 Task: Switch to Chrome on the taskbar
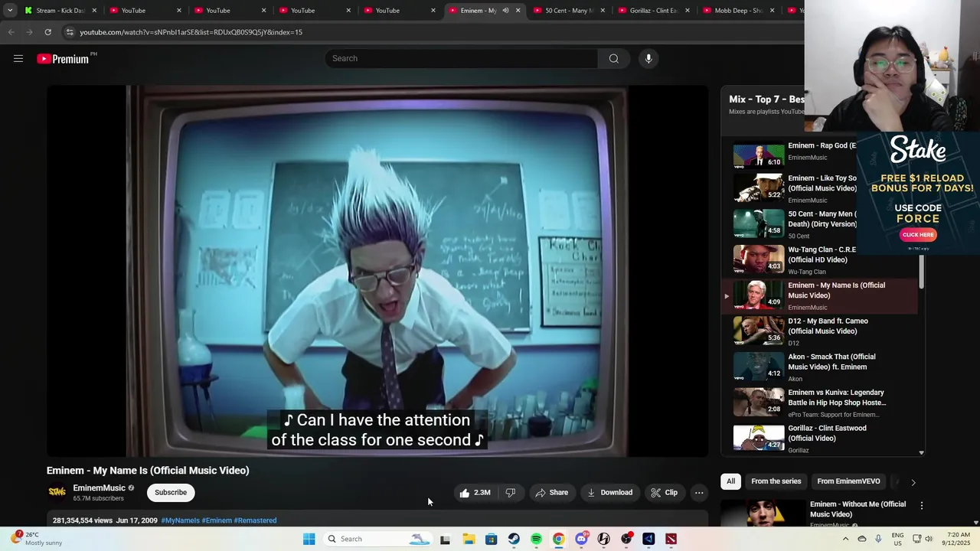point(559,539)
